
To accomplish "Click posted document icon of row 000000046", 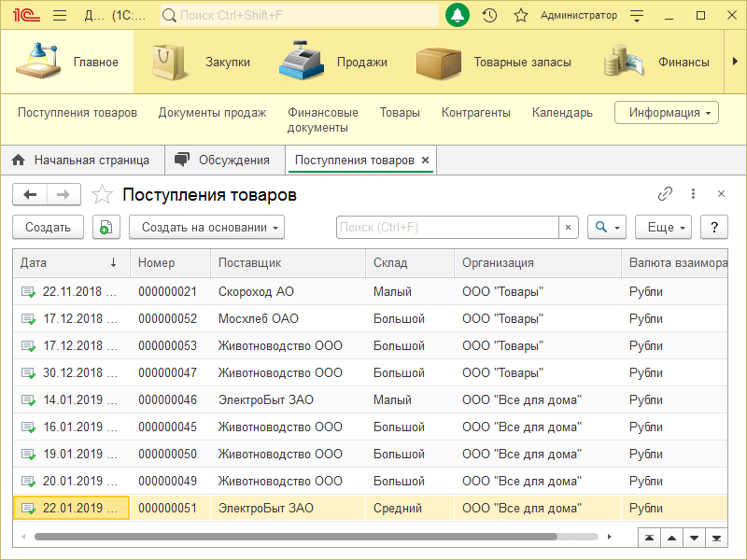I will (x=29, y=400).
